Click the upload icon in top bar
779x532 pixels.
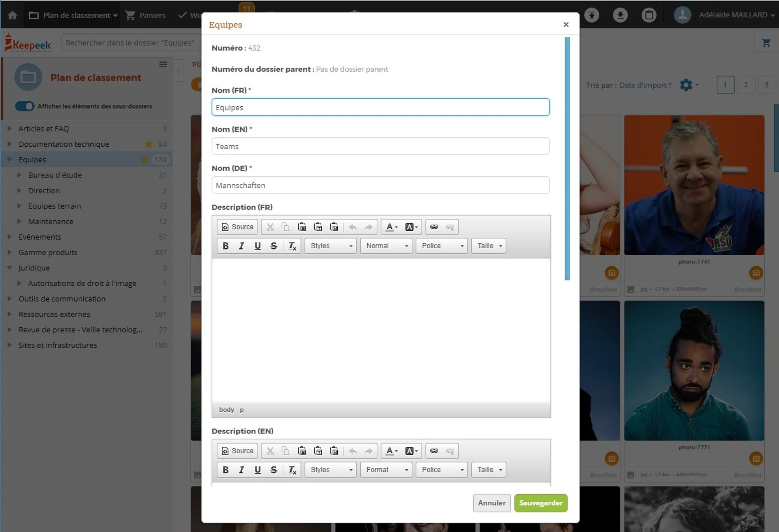pos(592,15)
